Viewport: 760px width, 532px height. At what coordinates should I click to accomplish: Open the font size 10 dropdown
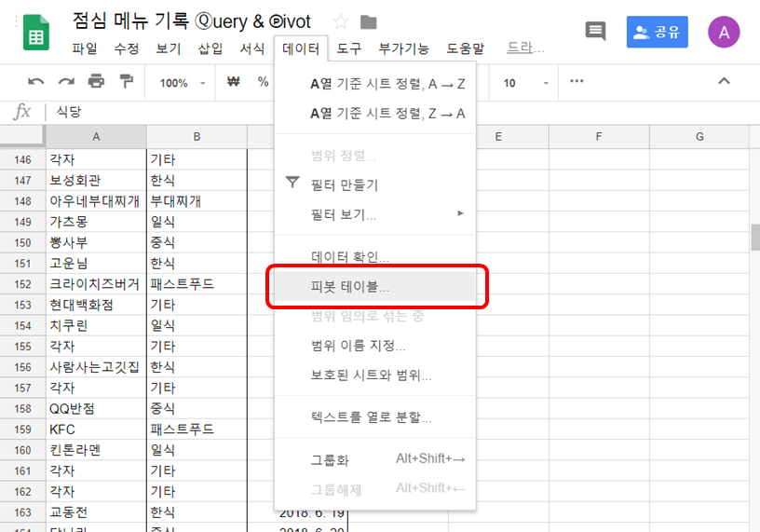coord(526,84)
